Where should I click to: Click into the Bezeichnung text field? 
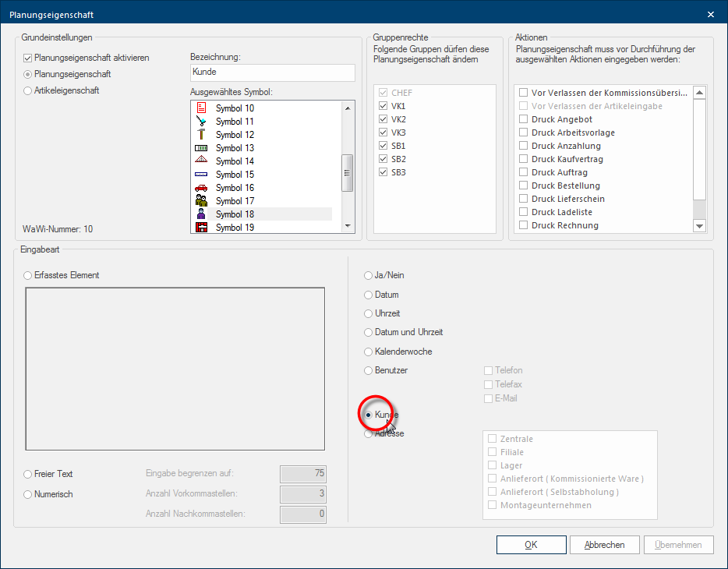[x=272, y=72]
